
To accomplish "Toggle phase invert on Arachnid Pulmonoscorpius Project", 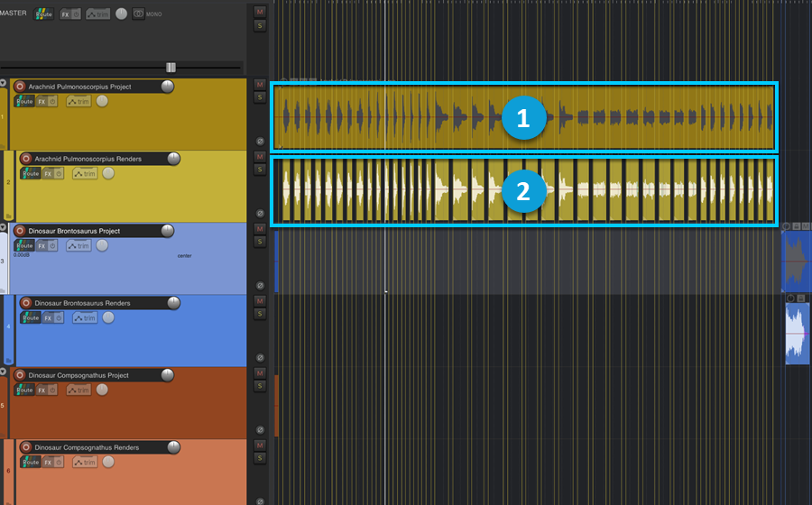I will 260,142.
